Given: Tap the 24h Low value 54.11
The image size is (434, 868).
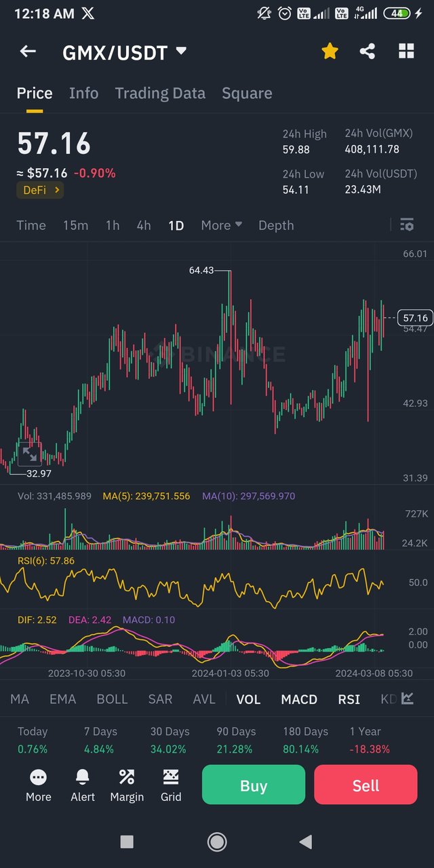Looking at the screenshot, I should [296, 190].
